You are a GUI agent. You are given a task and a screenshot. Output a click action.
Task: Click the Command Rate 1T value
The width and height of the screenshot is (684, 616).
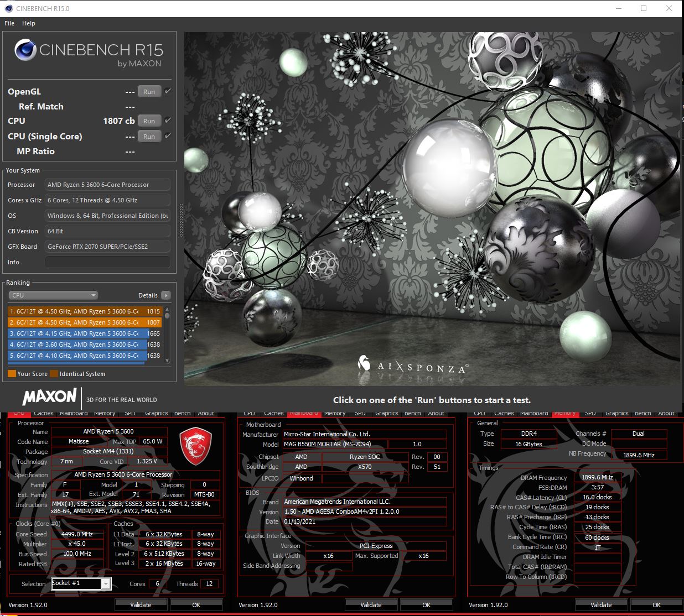click(x=597, y=547)
